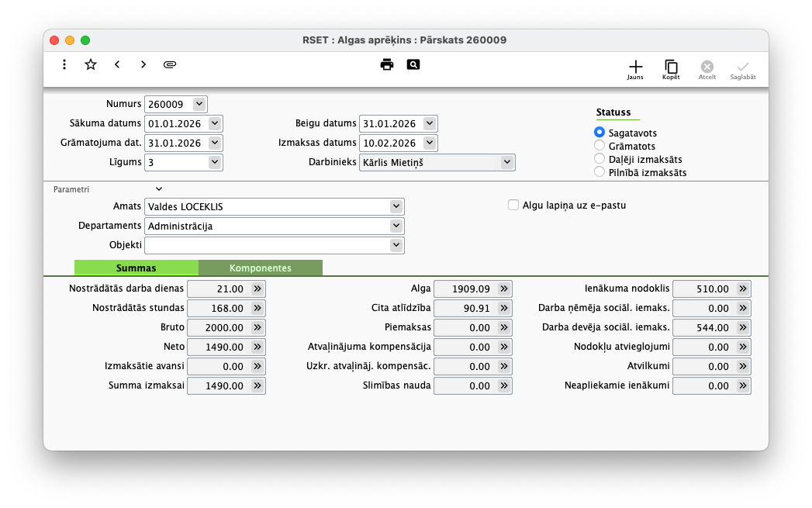Open print preview magnifier icon
Image resolution: width=812 pixels, height=508 pixels.
tap(413, 64)
